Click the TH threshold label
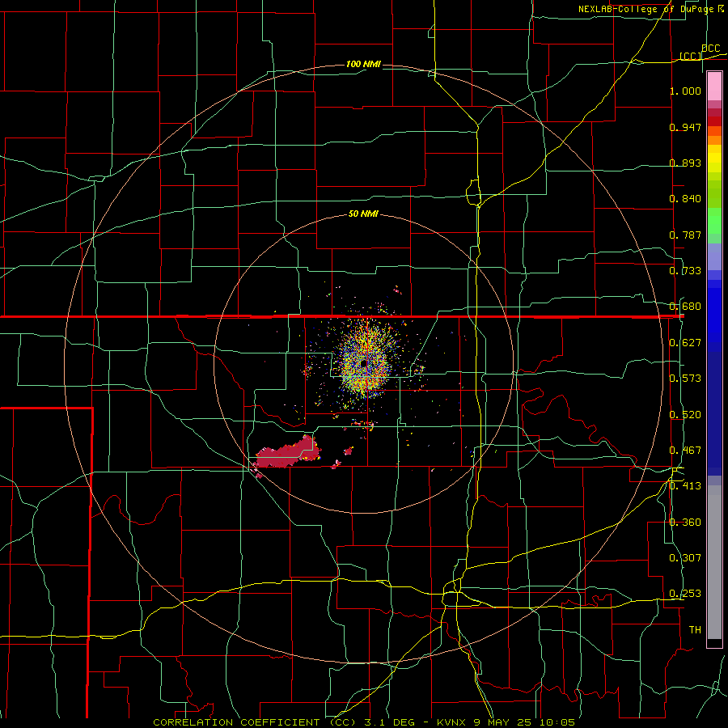This screenshot has width=728, height=728. tap(695, 630)
